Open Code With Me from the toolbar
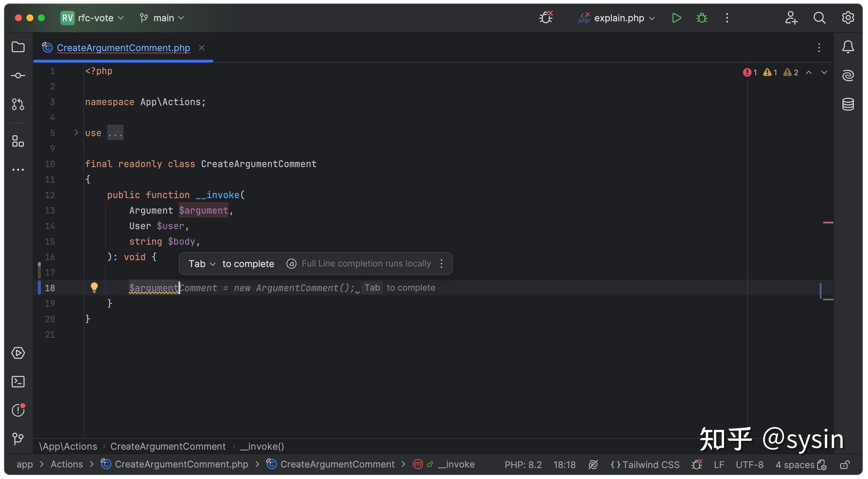The height and width of the screenshot is (479, 868). pos(791,18)
